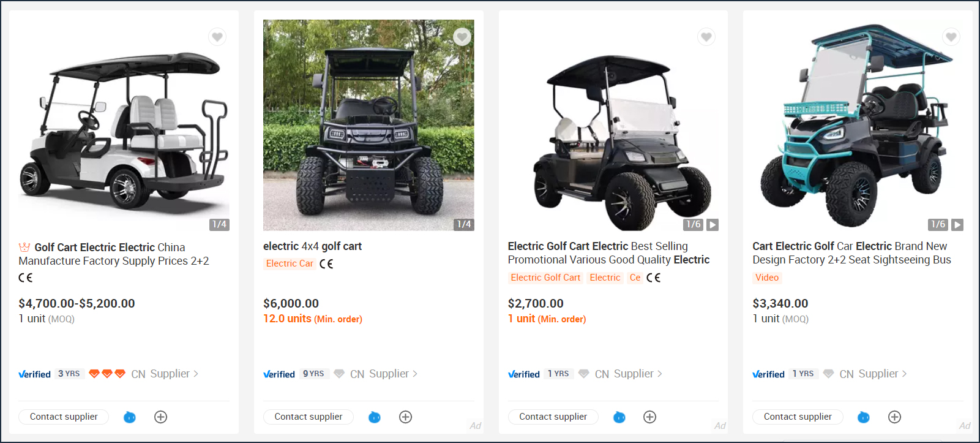Play video for the $2,700 golf cart
The image size is (980, 443).
pyautogui.click(x=713, y=225)
